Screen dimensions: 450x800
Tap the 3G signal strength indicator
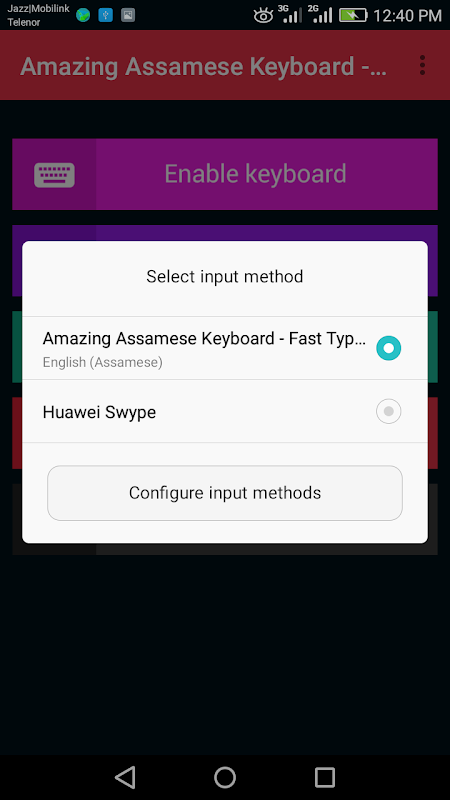pyautogui.click(x=292, y=15)
